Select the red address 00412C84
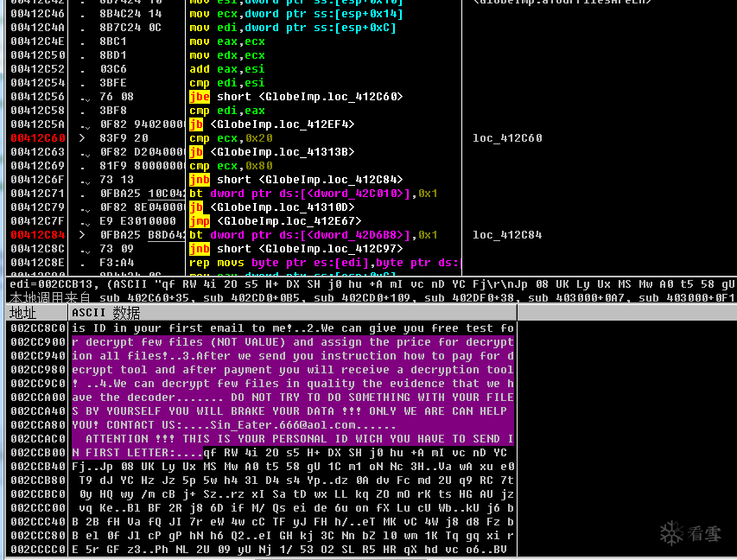 38,234
